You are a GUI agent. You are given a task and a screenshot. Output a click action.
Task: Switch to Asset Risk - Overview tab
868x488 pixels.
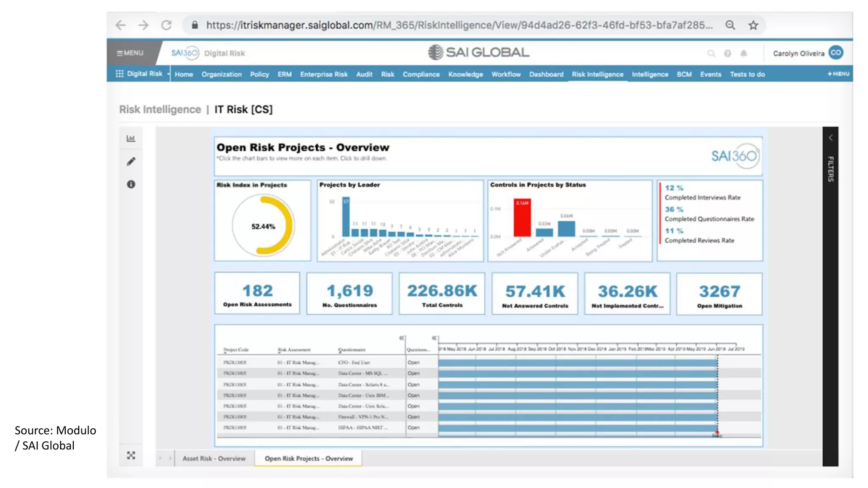[x=214, y=458]
